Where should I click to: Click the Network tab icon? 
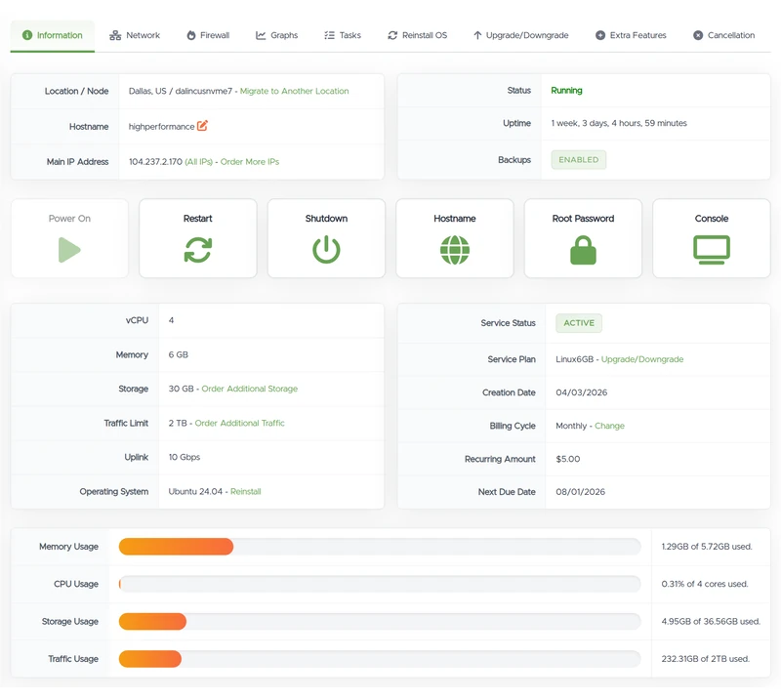(115, 35)
